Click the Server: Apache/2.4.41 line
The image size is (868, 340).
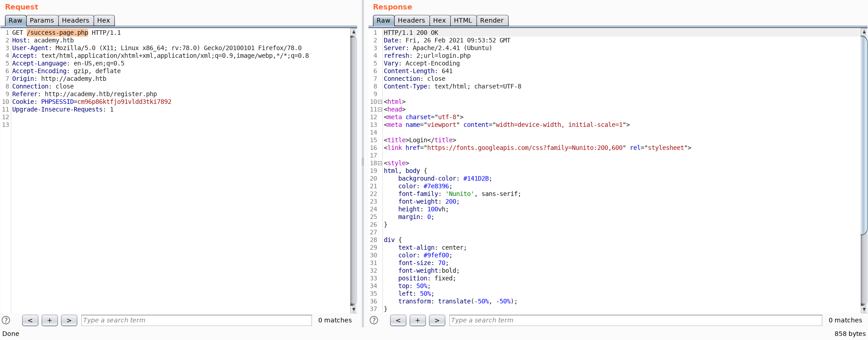[438, 48]
